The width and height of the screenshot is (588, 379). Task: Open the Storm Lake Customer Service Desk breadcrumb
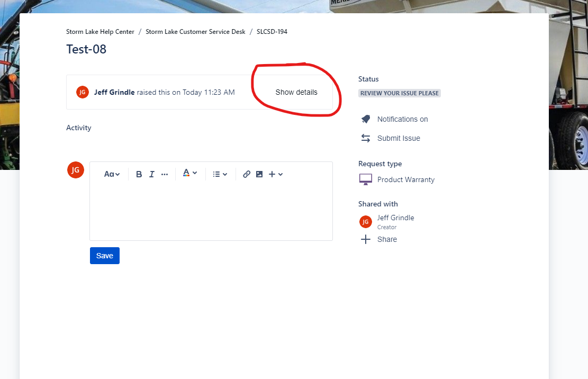(195, 31)
